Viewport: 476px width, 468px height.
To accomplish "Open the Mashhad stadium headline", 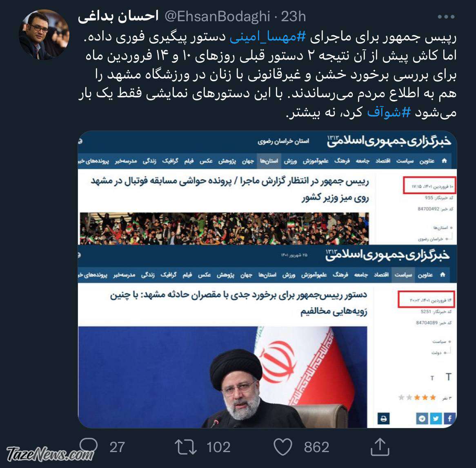I will point(230,189).
